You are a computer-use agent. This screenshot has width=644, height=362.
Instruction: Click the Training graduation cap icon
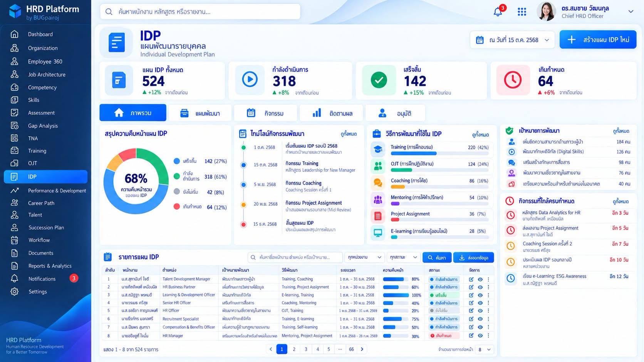[x=378, y=149]
